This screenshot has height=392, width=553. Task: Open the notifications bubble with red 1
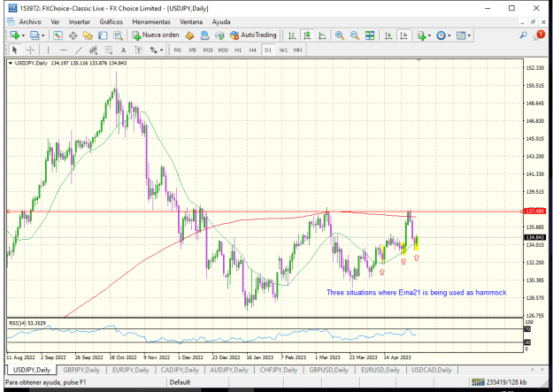pos(539,35)
